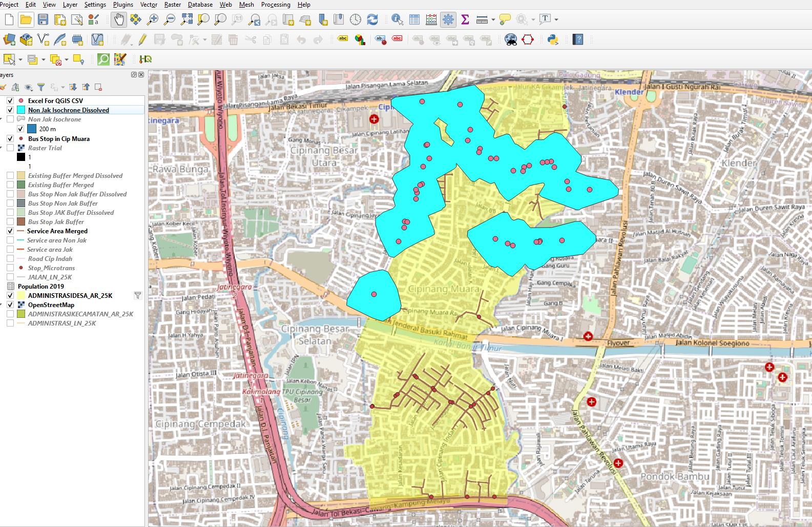Open Select by Value dropdown arrow
This screenshot has width=812, height=527.
(x=43, y=59)
